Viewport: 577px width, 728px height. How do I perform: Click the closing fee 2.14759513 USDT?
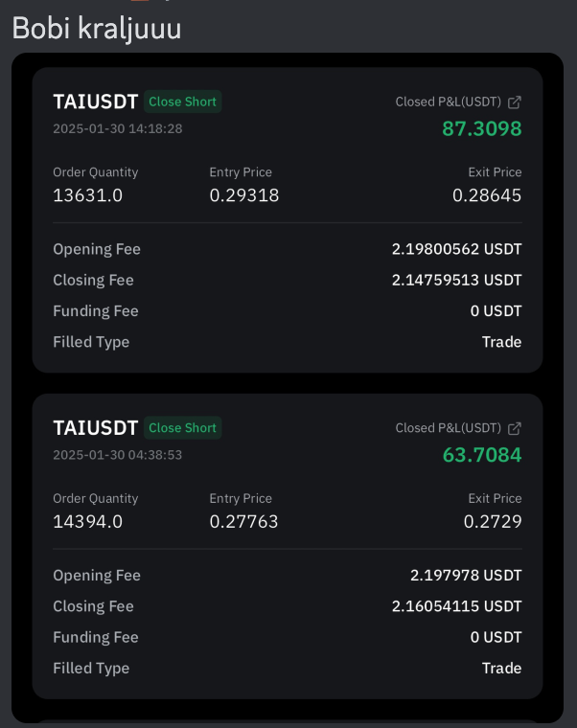click(x=456, y=281)
